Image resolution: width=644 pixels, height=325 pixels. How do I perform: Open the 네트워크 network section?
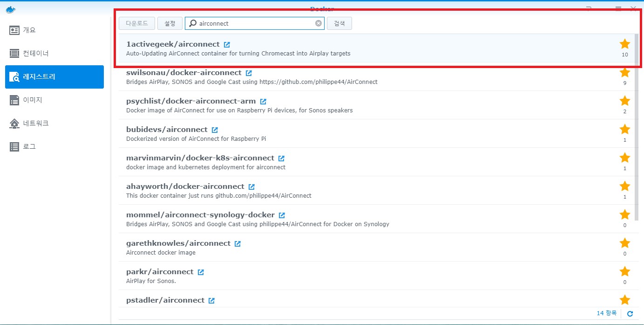(x=54, y=124)
